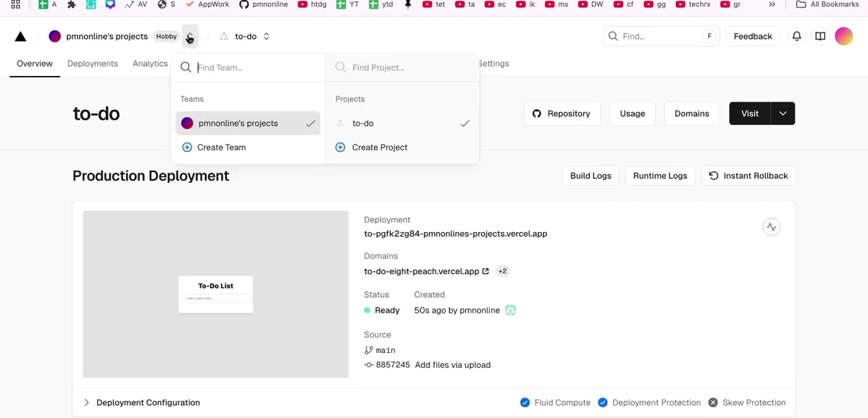Select the to-do project in the list

(x=402, y=123)
